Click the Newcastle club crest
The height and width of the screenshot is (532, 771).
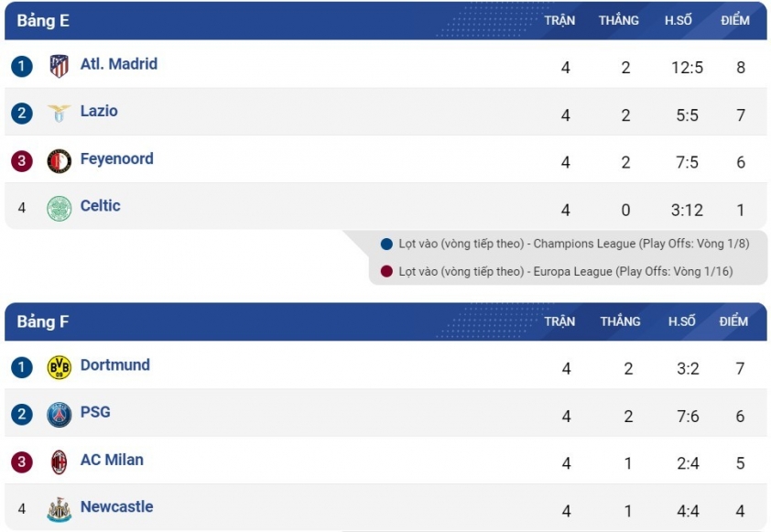click(x=59, y=509)
